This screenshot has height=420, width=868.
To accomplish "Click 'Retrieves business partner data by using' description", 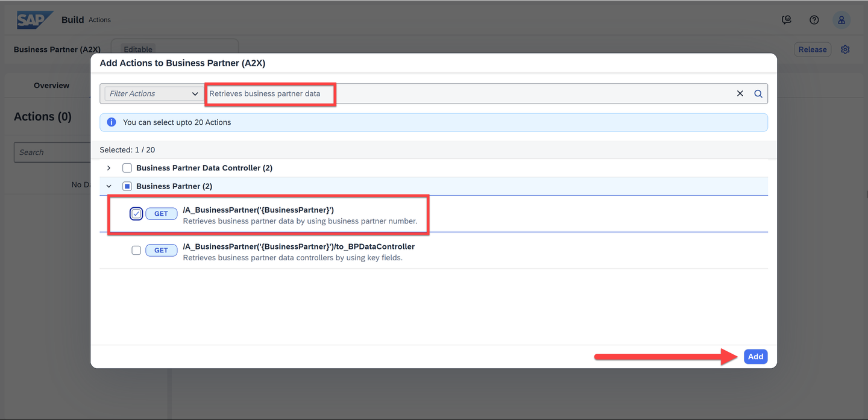I will click(300, 221).
